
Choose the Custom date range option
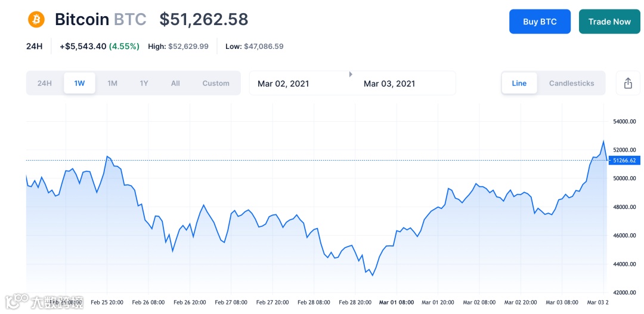click(x=216, y=84)
